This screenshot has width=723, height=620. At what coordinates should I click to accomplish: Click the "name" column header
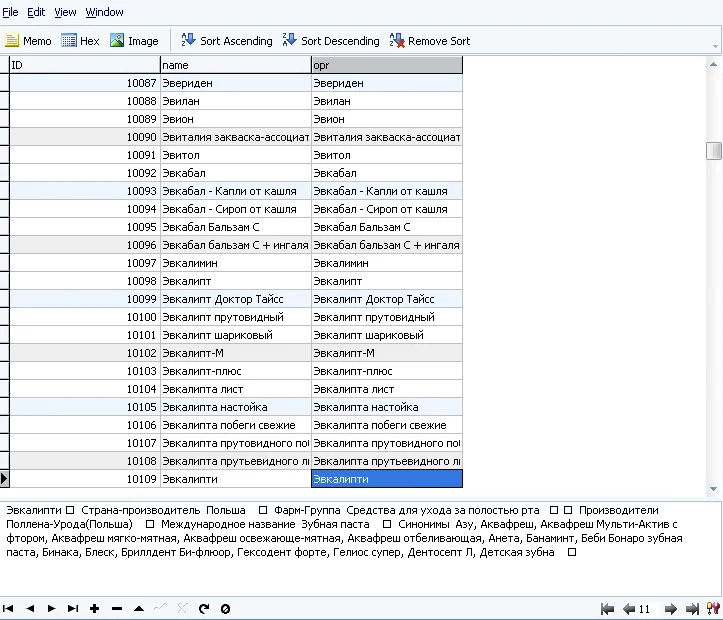[x=235, y=65]
